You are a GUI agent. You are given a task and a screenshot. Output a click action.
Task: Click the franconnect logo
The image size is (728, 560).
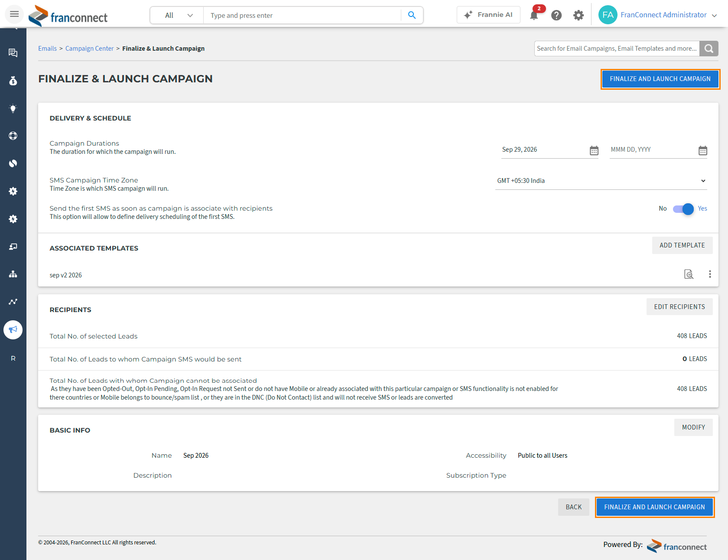pyautogui.click(x=68, y=16)
